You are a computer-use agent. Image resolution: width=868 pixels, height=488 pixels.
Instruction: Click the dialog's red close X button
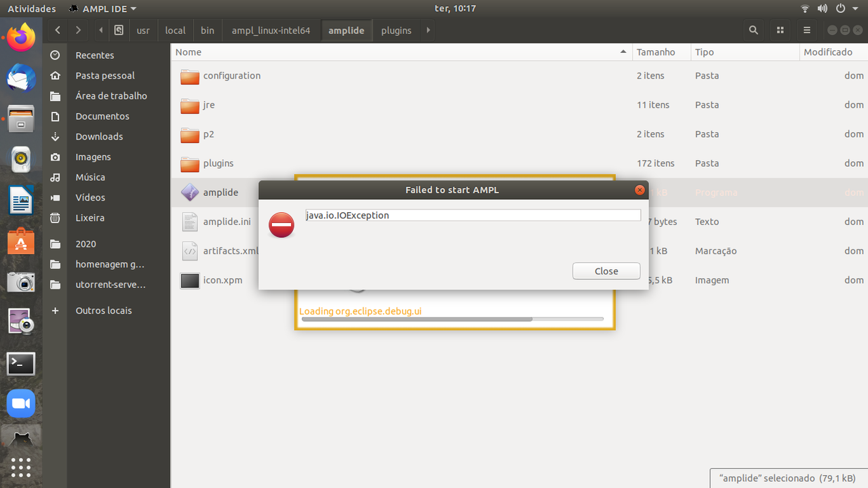point(639,190)
